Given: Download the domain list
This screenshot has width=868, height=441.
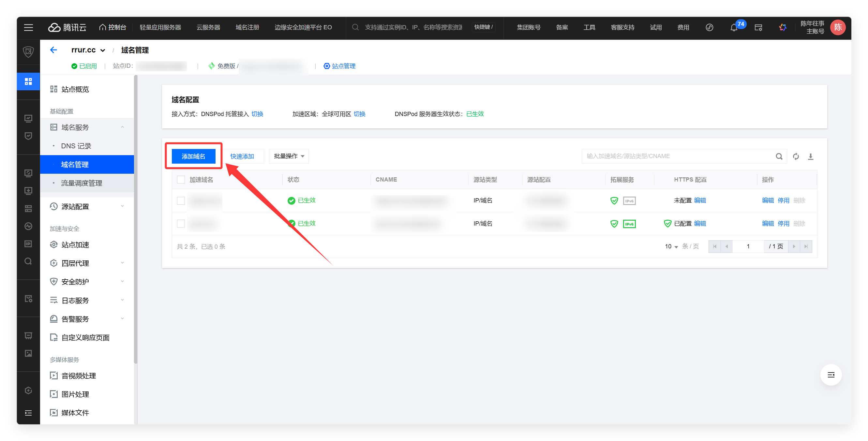Looking at the screenshot, I should (811, 156).
